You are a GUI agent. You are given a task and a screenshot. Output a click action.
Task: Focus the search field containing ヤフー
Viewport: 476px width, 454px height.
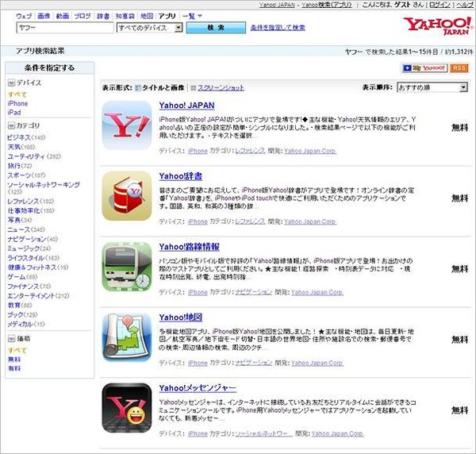pyautogui.click(x=65, y=28)
